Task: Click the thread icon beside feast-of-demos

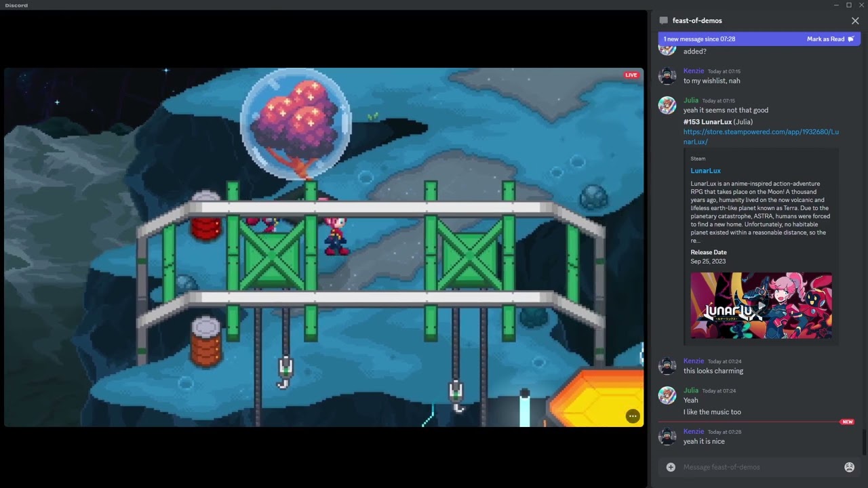Action: pyautogui.click(x=663, y=20)
